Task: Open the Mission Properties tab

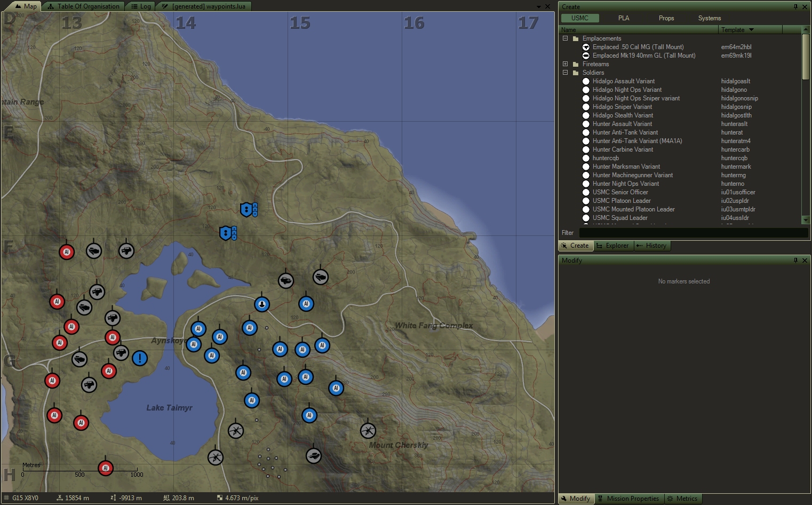Action: [x=630, y=499]
